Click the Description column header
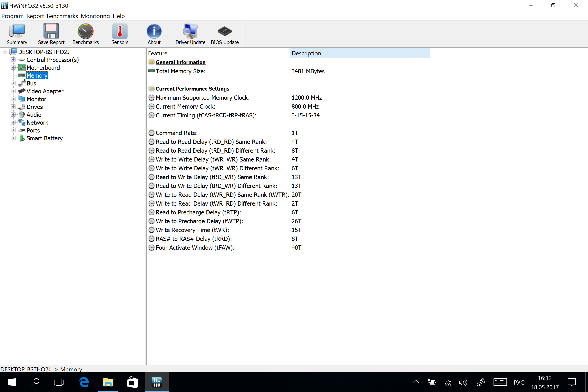This screenshot has width=588, height=392. point(360,53)
